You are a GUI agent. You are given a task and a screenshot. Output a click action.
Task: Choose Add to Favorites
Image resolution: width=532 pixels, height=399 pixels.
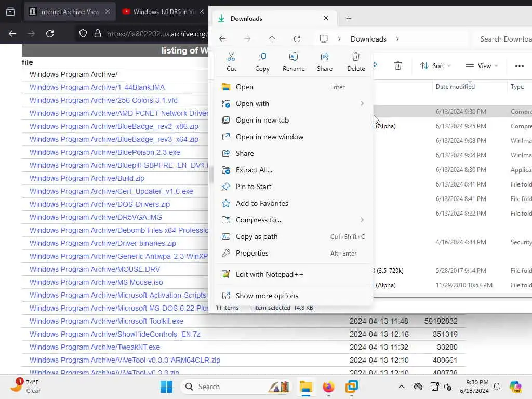[x=294, y=203]
